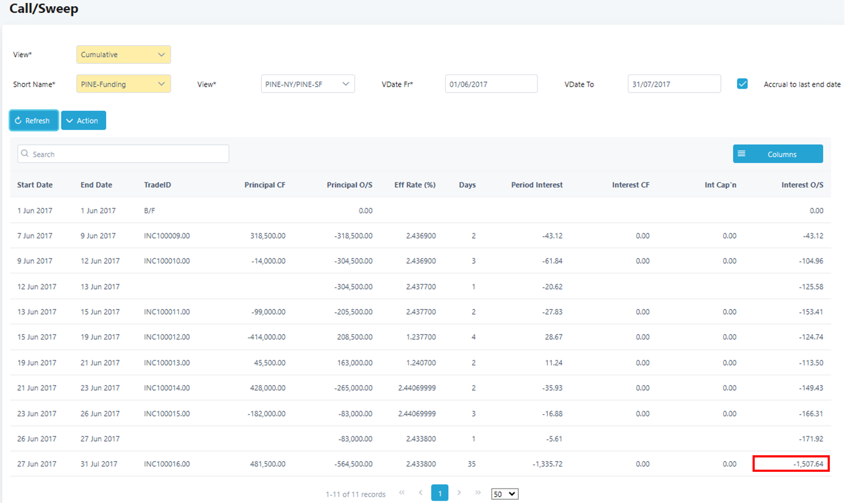This screenshot has width=846, height=504.
Task: Click the Refresh button
Action: pos(34,121)
